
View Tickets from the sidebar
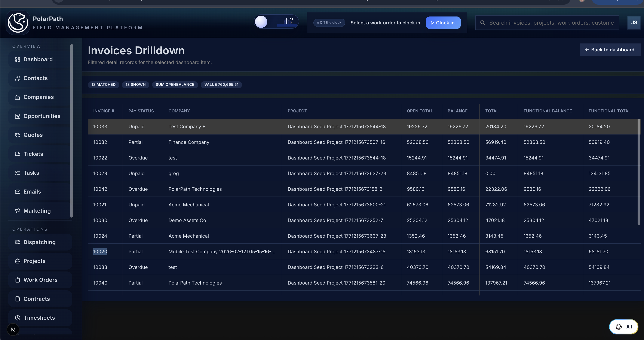click(x=33, y=154)
